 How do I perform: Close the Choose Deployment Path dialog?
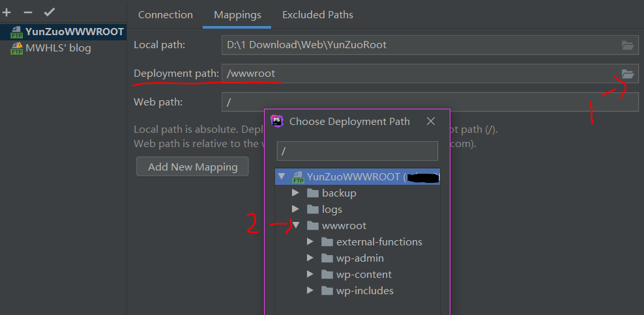430,121
